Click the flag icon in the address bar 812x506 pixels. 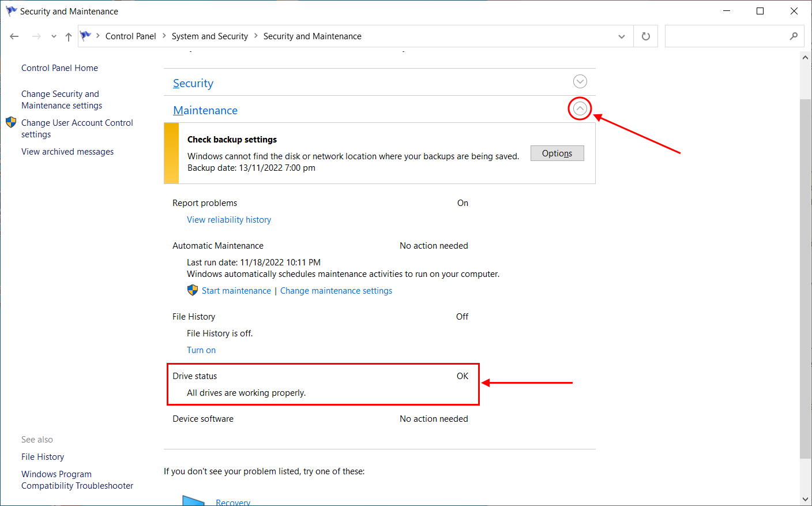click(85, 36)
